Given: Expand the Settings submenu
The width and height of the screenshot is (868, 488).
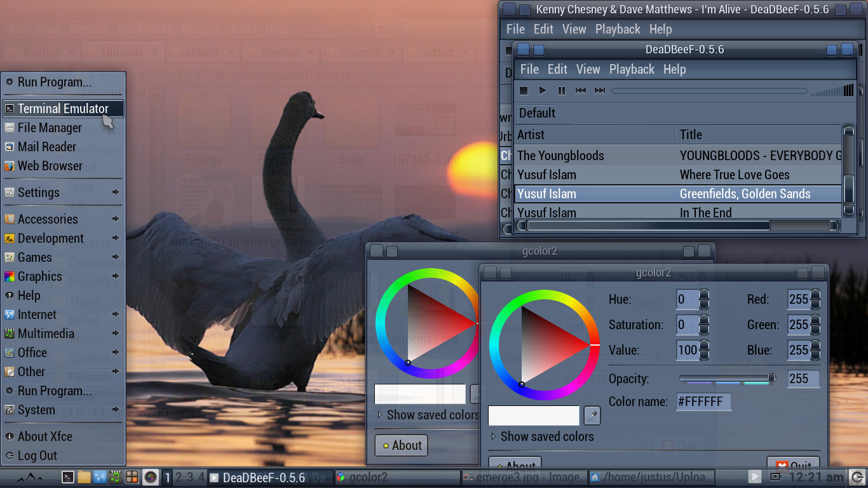Looking at the screenshot, I should click(x=63, y=193).
